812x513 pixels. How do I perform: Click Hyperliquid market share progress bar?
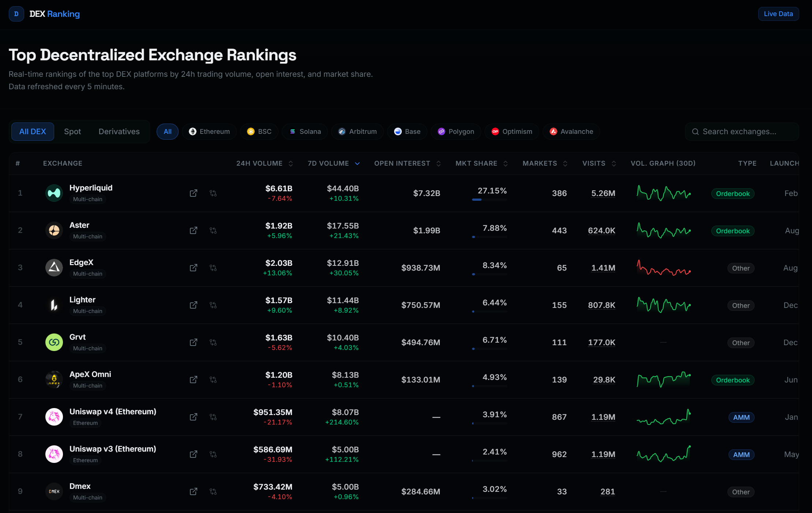tap(489, 200)
